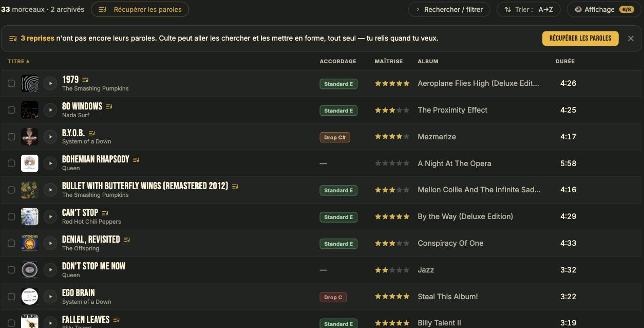This screenshot has height=328, width=644.
Task: Click yellow RÉCUPÉRER LES PAROLES banner button
Action: click(x=580, y=39)
